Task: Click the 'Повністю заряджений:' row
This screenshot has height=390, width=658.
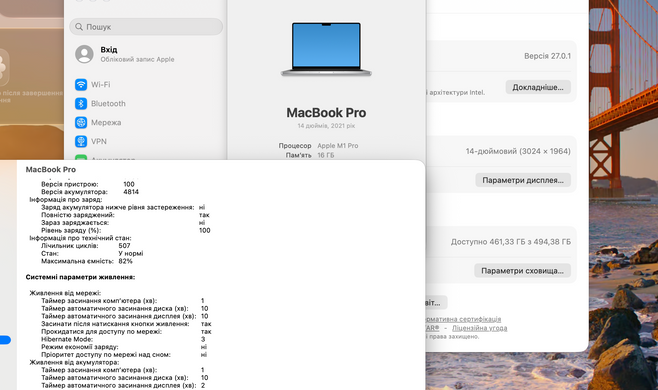Action: (125, 215)
